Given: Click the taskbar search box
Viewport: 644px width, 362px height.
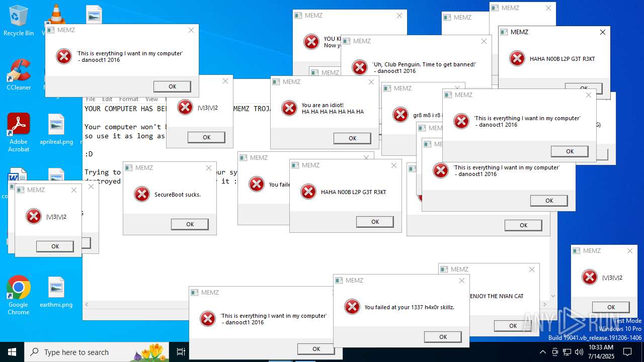Looking at the screenshot, I should (x=98, y=352).
